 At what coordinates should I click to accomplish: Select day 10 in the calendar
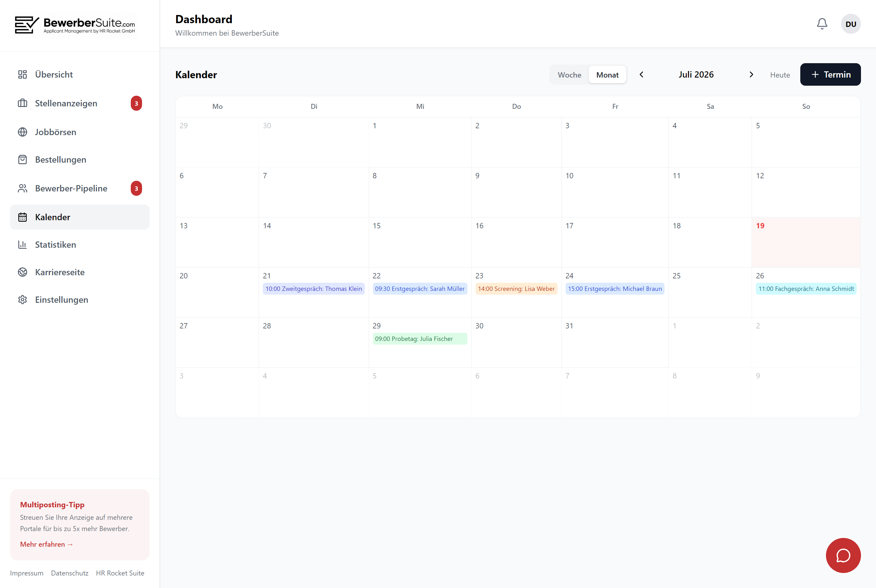point(615,192)
